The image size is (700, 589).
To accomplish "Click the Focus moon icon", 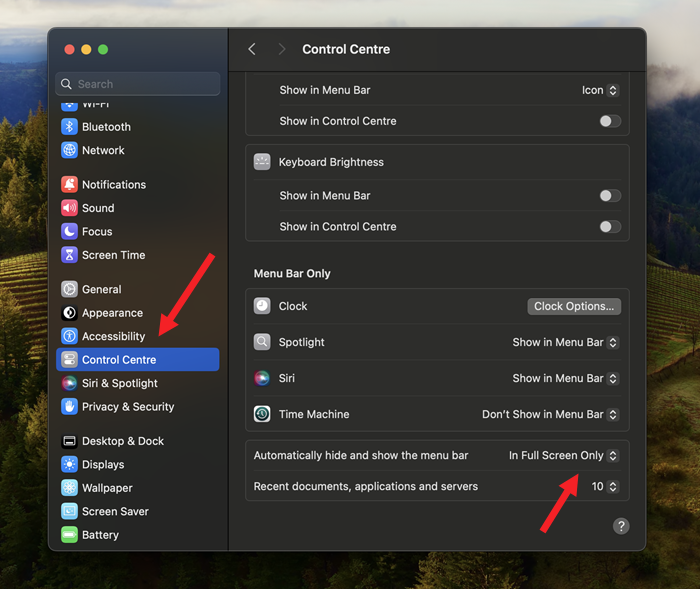I will (69, 231).
